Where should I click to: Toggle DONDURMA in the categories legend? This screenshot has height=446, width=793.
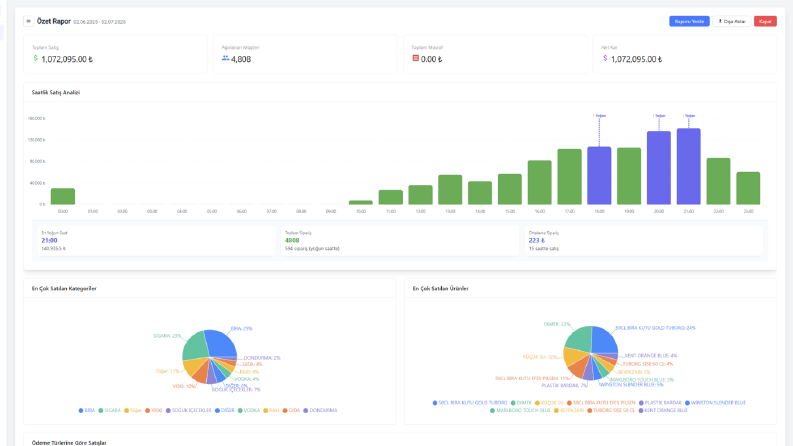tap(320, 410)
